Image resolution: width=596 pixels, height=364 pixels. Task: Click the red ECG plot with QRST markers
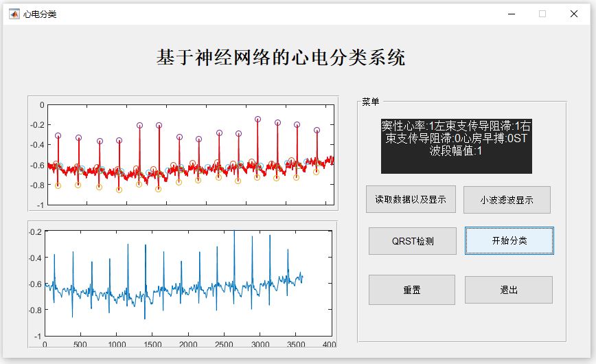point(190,155)
